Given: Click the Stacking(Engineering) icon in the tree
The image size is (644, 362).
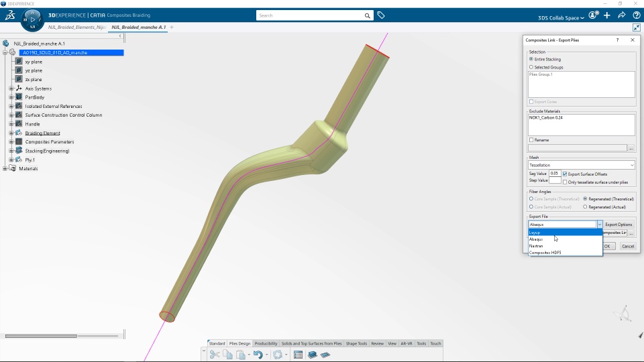Looking at the screenshot, I should (x=19, y=151).
